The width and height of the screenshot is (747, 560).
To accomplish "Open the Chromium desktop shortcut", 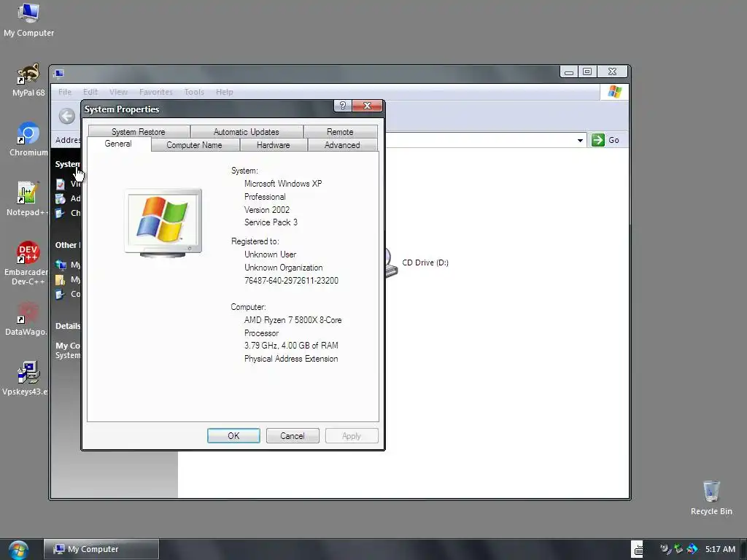I will tap(28, 139).
